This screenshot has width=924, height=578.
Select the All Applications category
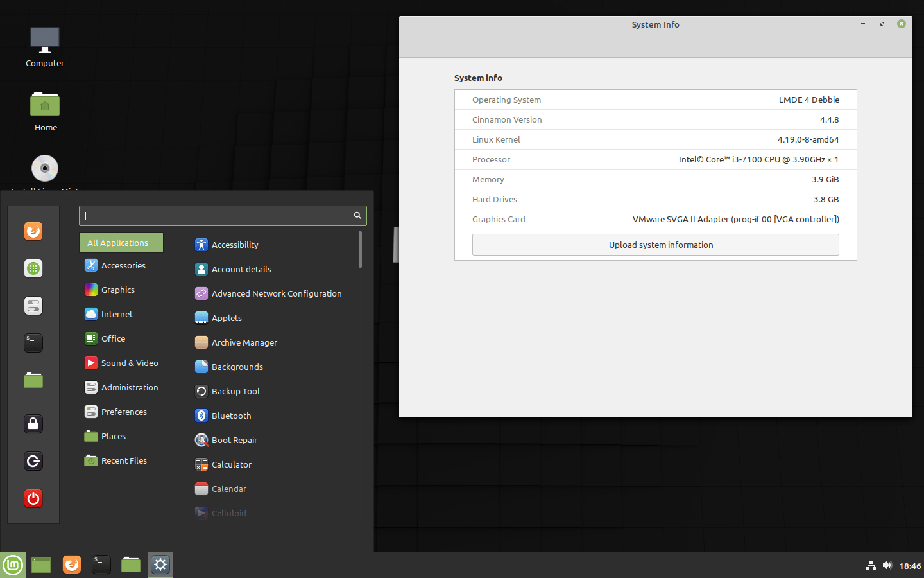pyautogui.click(x=121, y=243)
